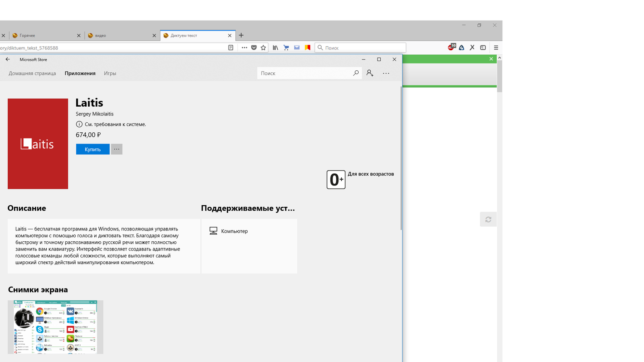Image resolution: width=644 pixels, height=362 pixels.
Task: Click the Store search magnifier icon
Action: 355,73
